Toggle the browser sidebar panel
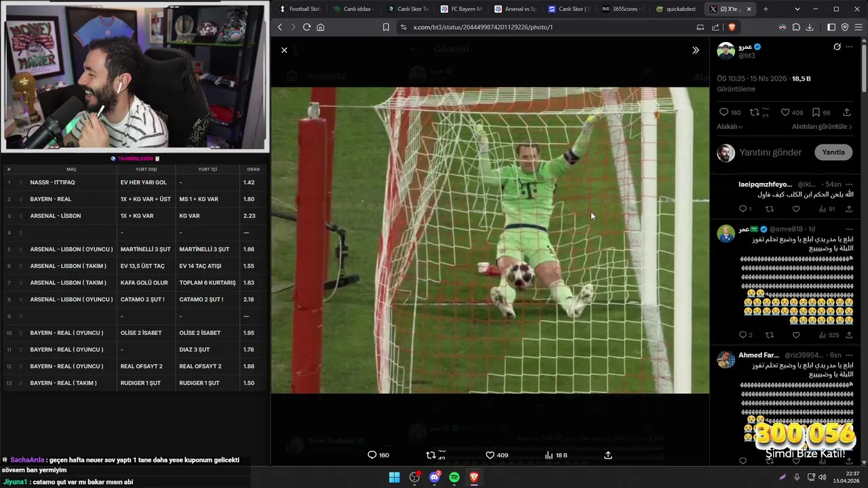The width and height of the screenshot is (868, 488). (x=831, y=27)
